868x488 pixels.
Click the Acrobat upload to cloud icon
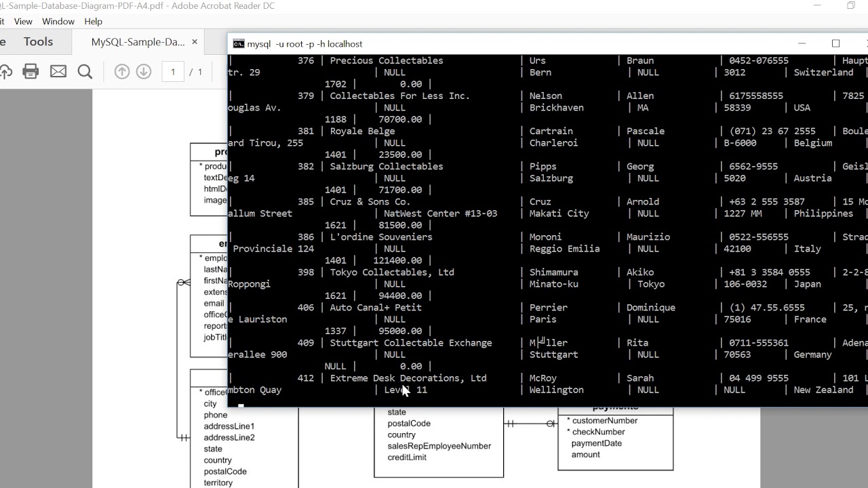pos(5,71)
